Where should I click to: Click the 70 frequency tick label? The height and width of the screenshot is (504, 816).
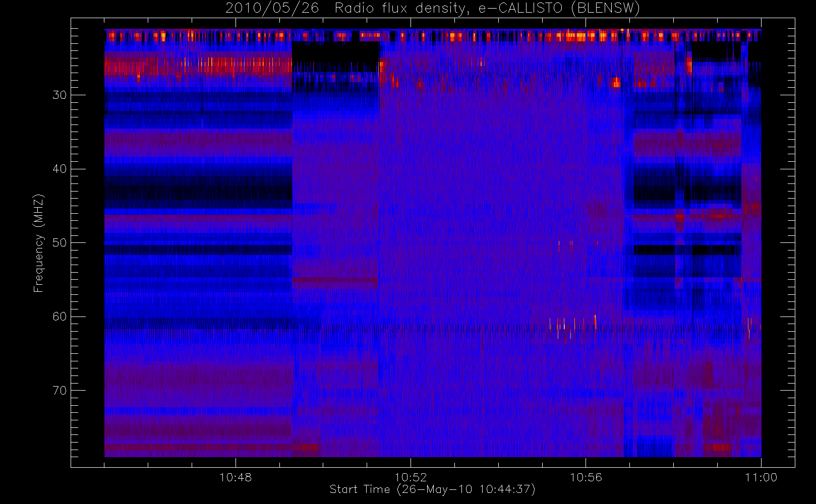pyautogui.click(x=60, y=390)
